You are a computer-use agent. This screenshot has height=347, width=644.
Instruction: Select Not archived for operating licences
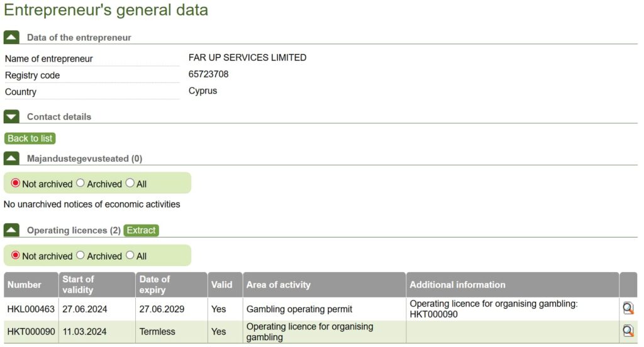(16, 256)
